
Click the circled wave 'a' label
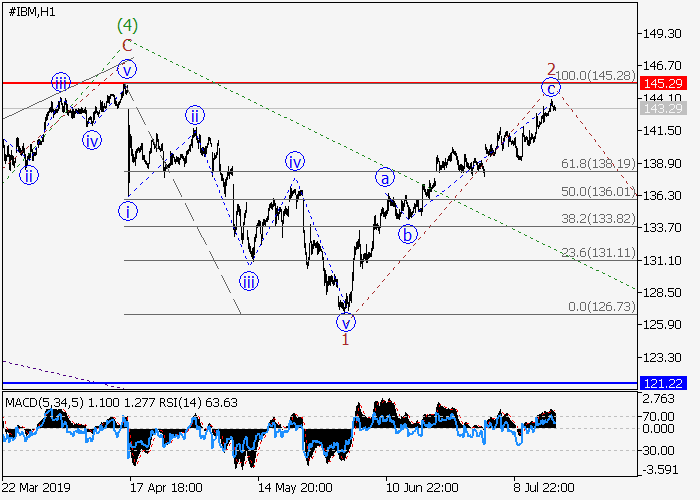tap(384, 177)
